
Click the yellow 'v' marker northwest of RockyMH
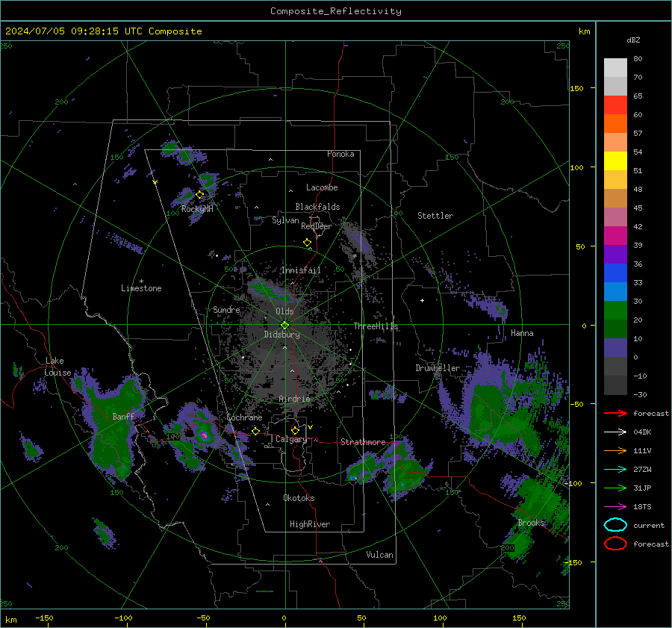[x=155, y=182]
